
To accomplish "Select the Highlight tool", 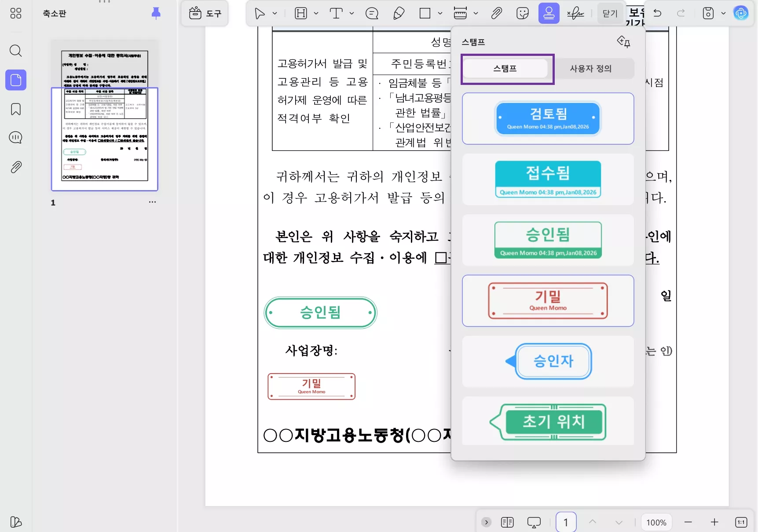I will click(x=301, y=13).
